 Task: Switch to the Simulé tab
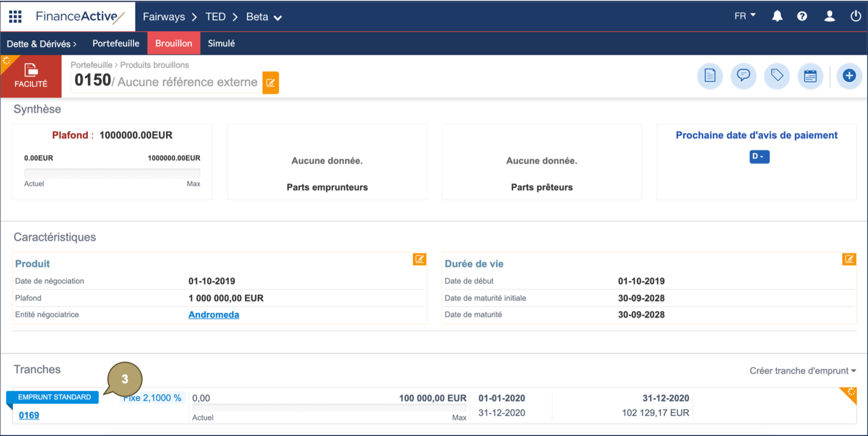coord(221,43)
